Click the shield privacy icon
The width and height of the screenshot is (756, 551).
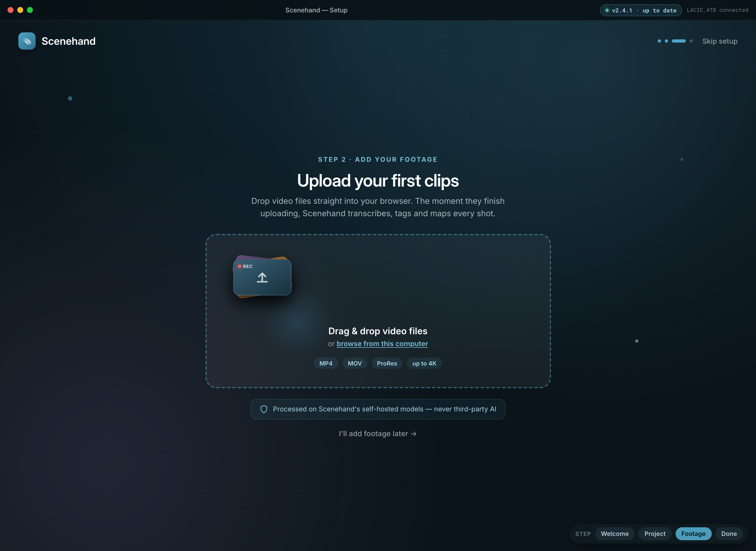tap(264, 409)
